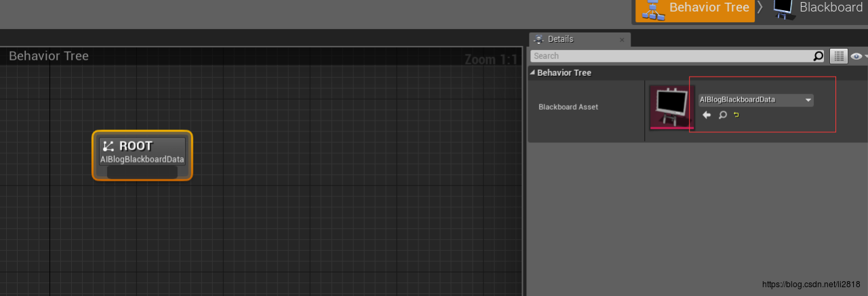The image size is (868, 296).
Task: Browse to Blackboard asset in Content Browser
Action: (723, 115)
